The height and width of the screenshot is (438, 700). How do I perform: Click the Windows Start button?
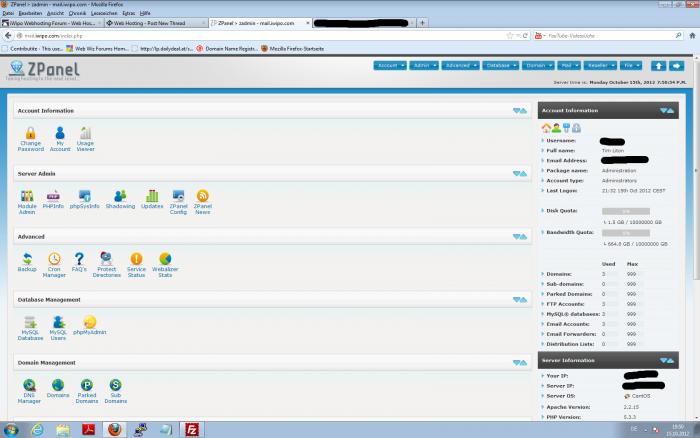[x=11, y=430]
